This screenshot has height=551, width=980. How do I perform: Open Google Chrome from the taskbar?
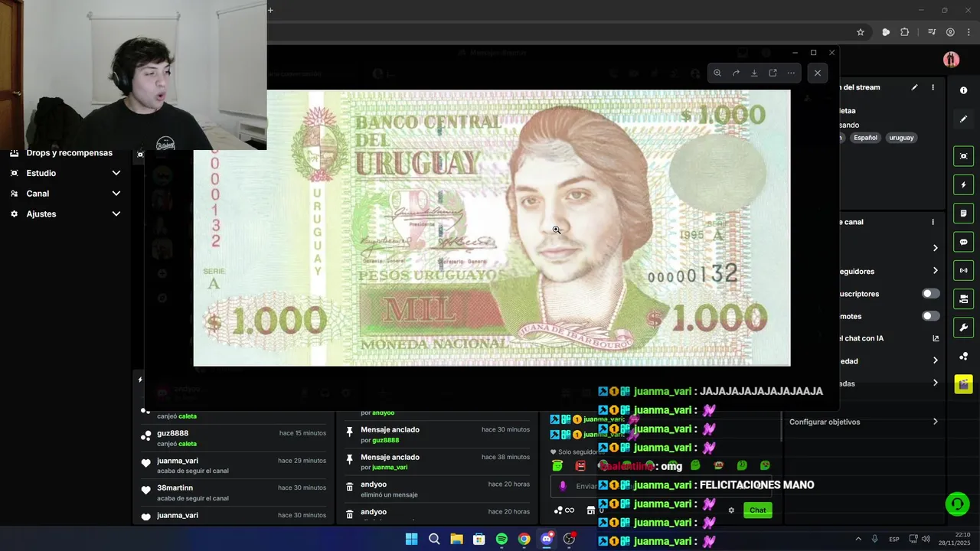[524, 539]
